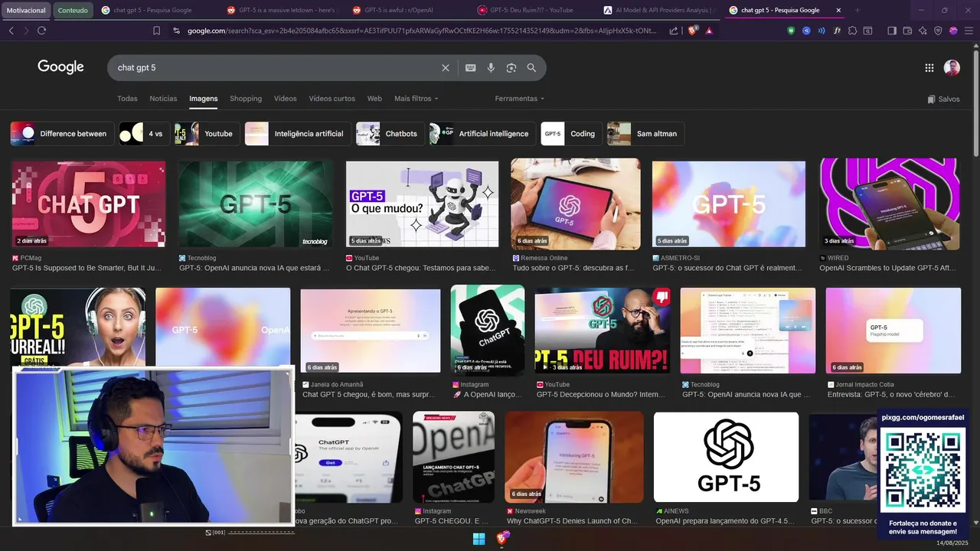Open the Brave VPN shield icon

[x=938, y=31]
